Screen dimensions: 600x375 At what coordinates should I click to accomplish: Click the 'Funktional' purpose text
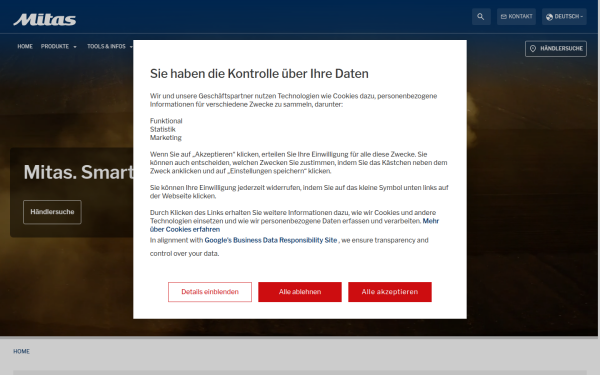coord(166,121)
